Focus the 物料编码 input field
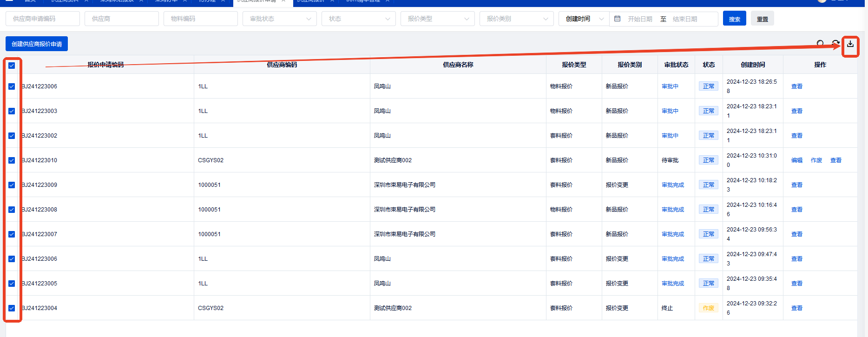Image resolution: width=868 pixels, height=337 pixels. tap(201, 19)
